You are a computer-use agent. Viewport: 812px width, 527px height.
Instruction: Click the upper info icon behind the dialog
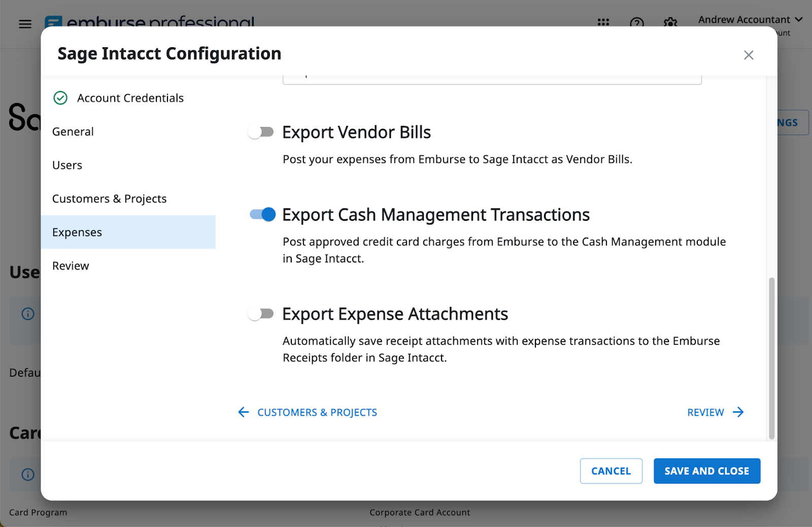28,314
